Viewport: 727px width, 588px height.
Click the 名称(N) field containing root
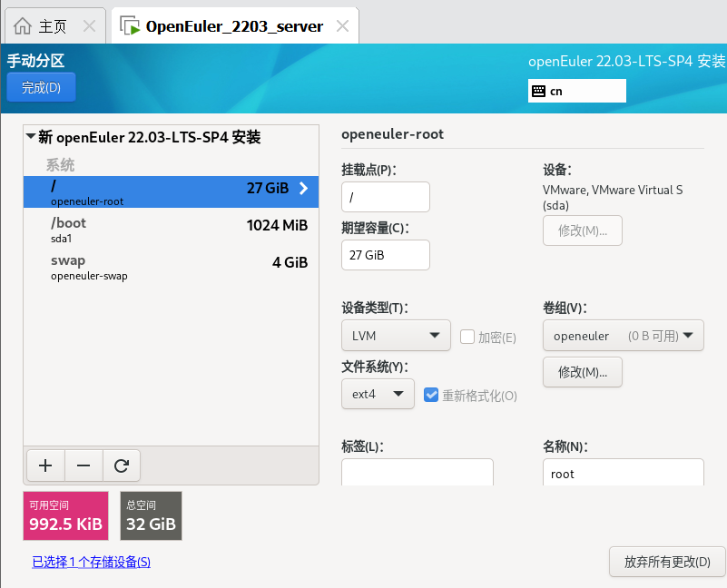coord(624,473)
